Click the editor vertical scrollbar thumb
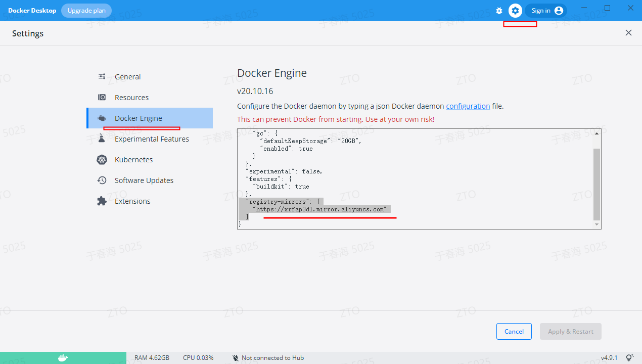The width and height of the screenshot is (642, 364). pyautogui.click(x=597, y=184)
